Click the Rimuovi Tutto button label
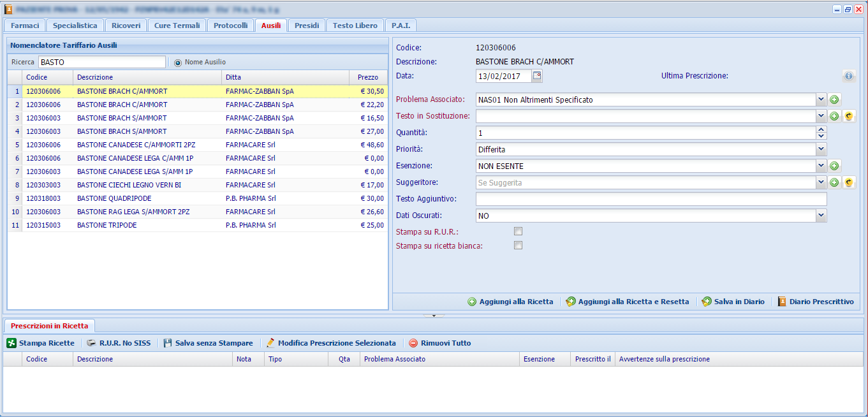 [446, 343]
